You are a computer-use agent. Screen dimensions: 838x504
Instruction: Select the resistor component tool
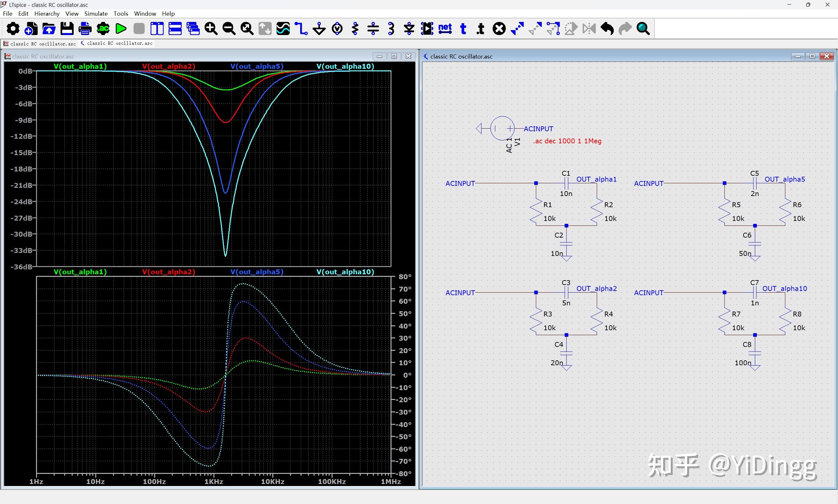(355, 29)
